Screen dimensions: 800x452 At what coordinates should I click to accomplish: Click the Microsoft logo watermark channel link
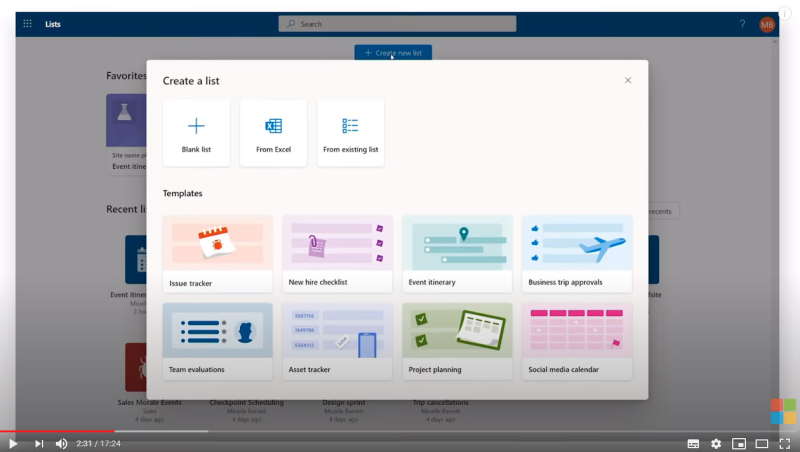coord(783,411)
